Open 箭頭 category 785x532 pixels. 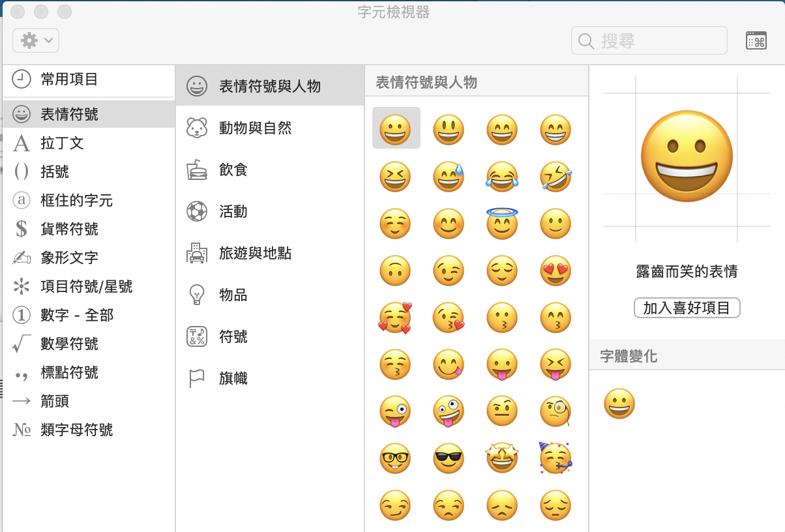(89, 401)
